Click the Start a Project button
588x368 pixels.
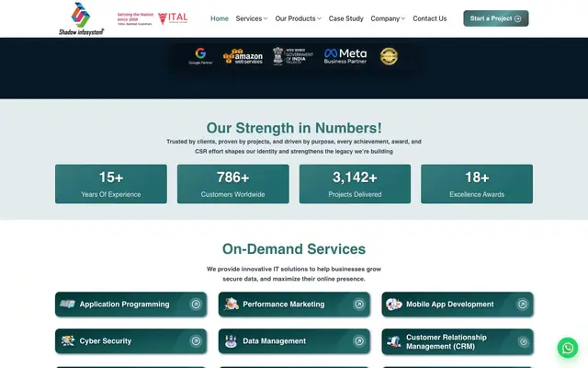(496, 18)
